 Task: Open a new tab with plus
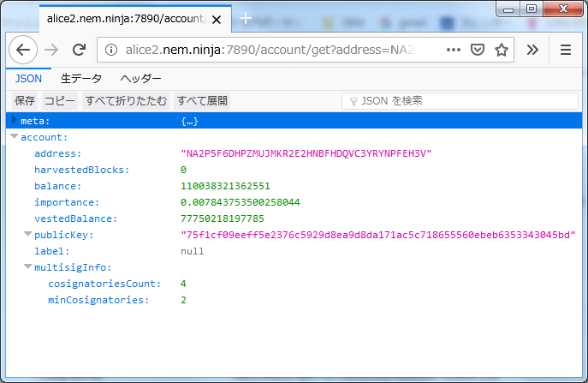click(246, 18)
